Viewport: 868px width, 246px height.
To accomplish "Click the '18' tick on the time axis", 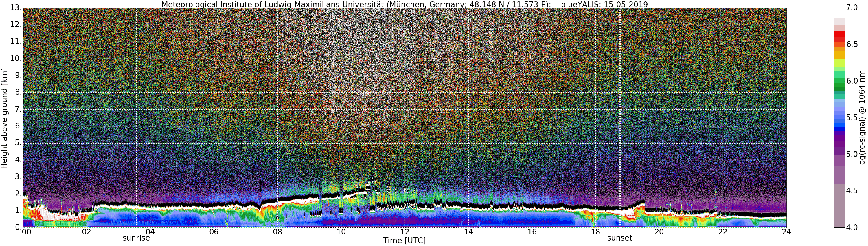I will (x=596, y=232).
